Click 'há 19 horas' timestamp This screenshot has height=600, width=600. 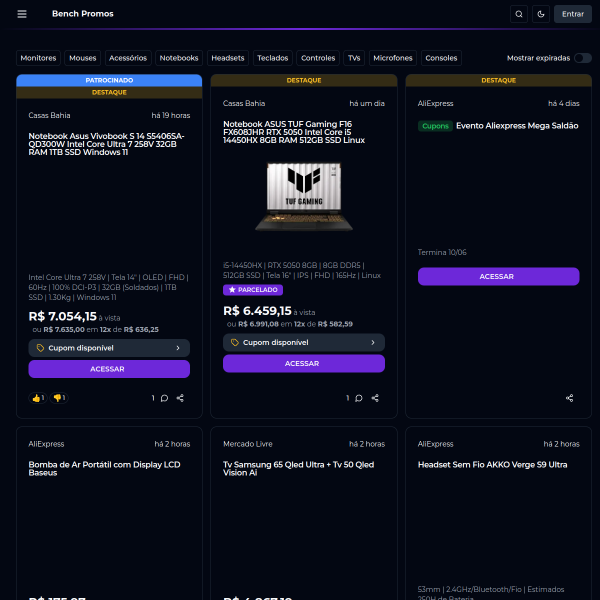(171, 116)
